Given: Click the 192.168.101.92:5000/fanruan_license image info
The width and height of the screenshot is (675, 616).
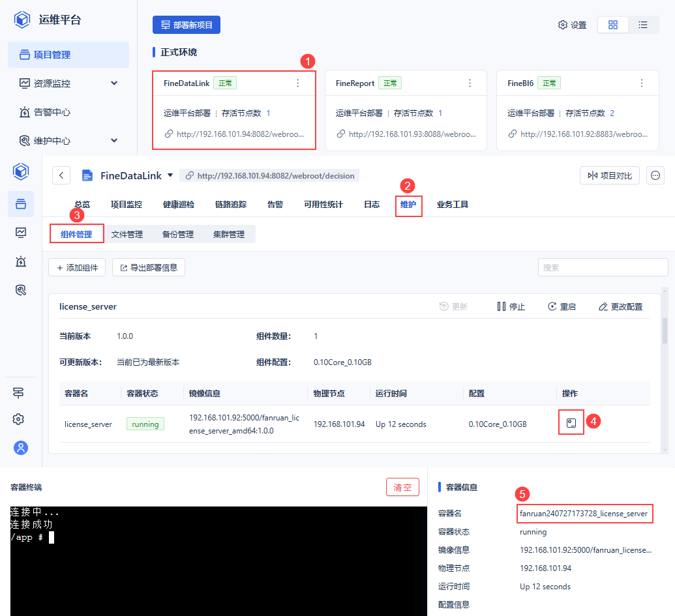Looking at the screenshot, I should (x=586, y=550).
